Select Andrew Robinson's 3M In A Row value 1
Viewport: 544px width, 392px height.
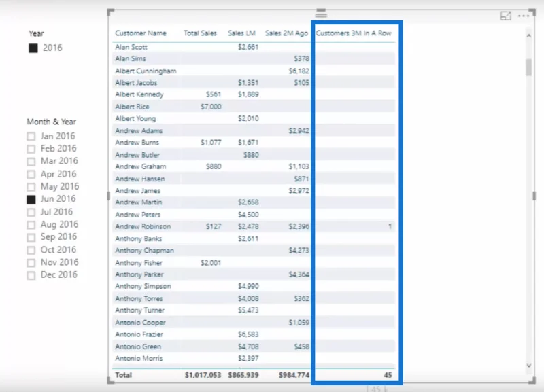pos(390,226)
